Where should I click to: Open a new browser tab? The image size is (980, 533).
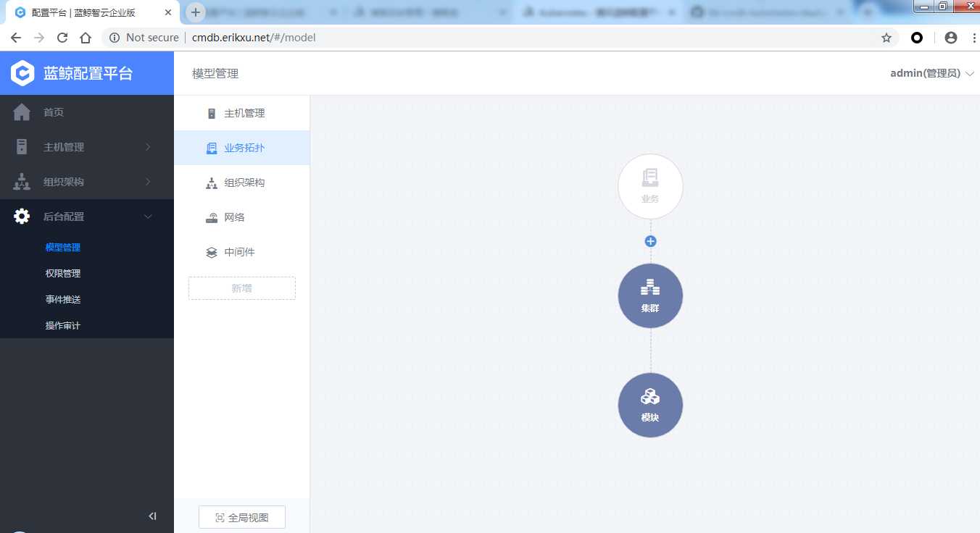195,12
